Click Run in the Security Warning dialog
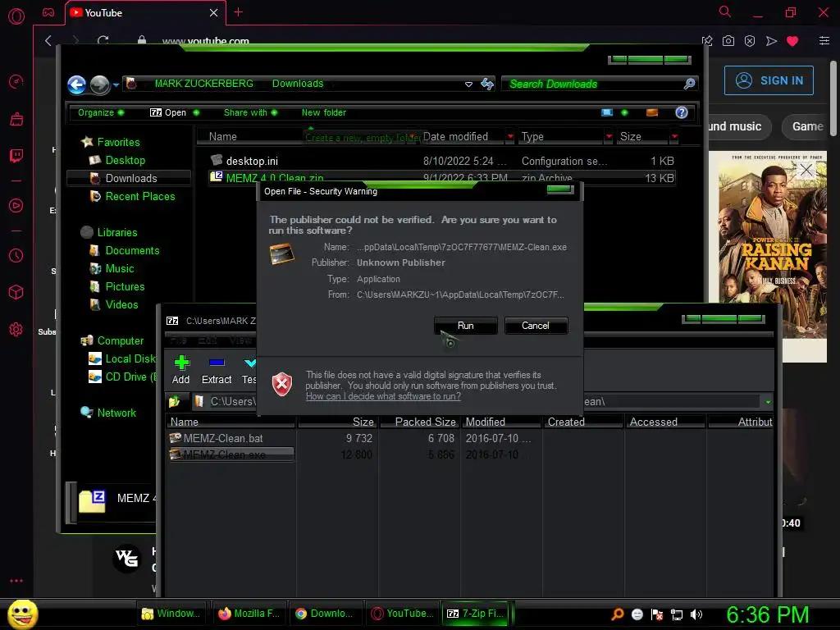840x630 pixels. (x=465, y=326)
